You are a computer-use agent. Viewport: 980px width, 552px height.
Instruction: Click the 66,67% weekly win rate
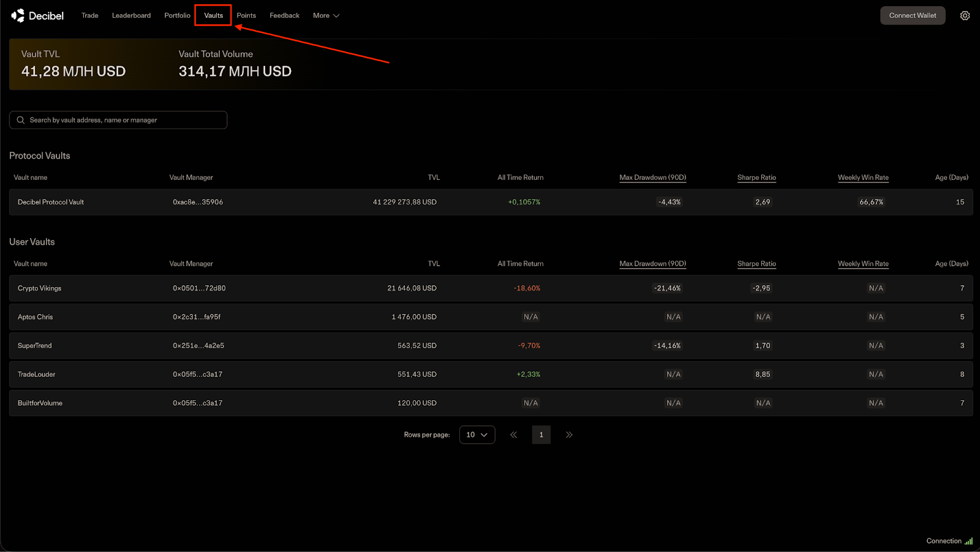coord(872,202)
